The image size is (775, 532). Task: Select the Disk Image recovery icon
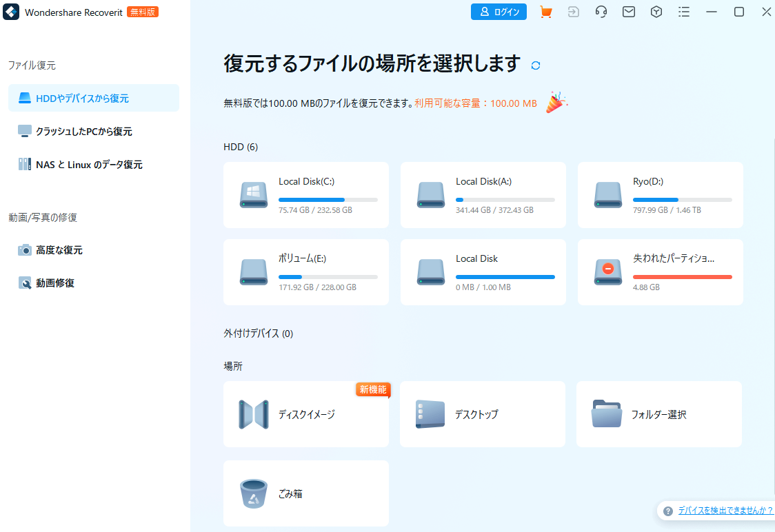pyautogui.click(x=254, y=414)
